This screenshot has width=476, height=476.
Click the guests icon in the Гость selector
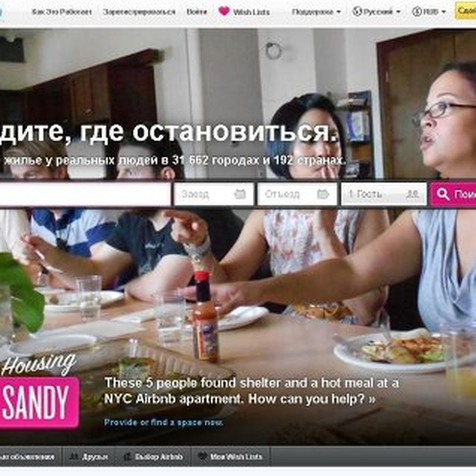[x=412, y=194]
